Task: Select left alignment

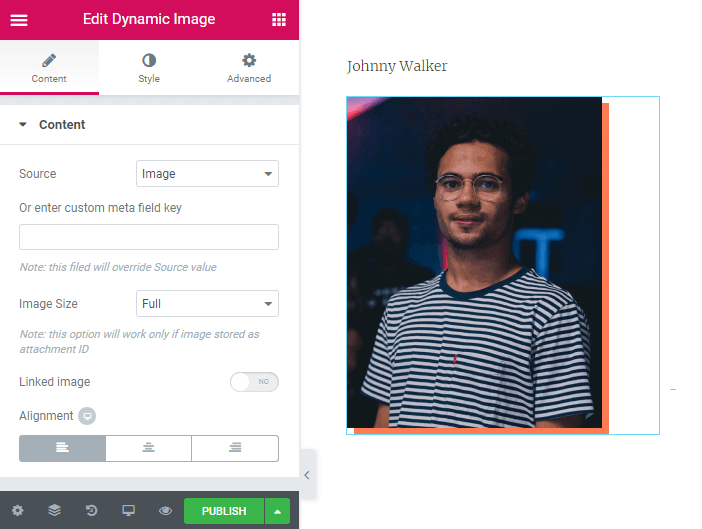Action: click(x=62, y=448)
